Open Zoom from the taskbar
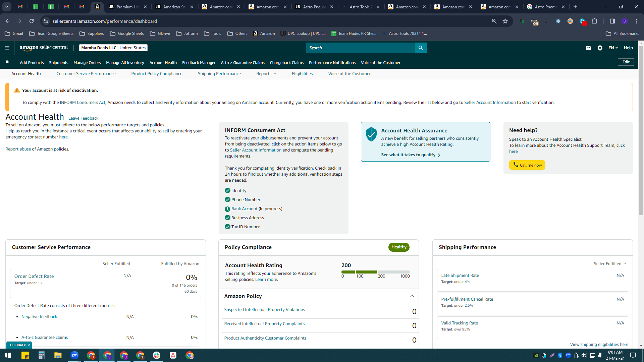644x362 pixels. (74, 355)
